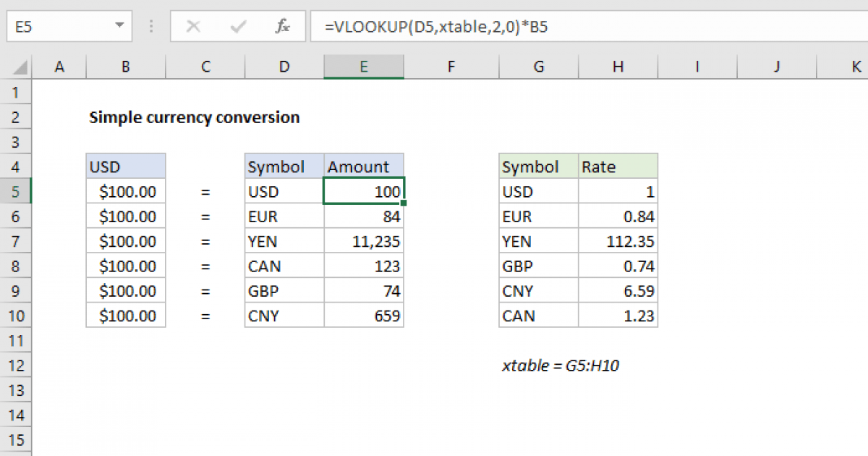Click the Cancel (X) icon in the formula bar

(x=192, y=26)
